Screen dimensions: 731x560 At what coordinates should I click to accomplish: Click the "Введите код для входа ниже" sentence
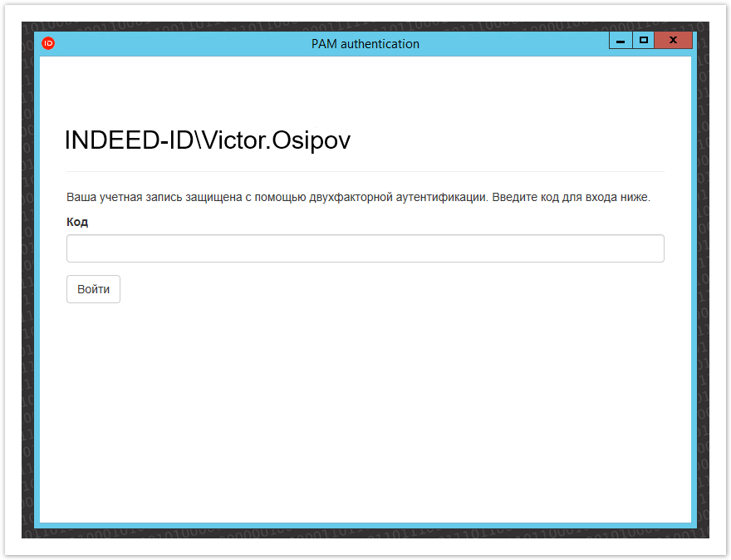click(571, 198)
